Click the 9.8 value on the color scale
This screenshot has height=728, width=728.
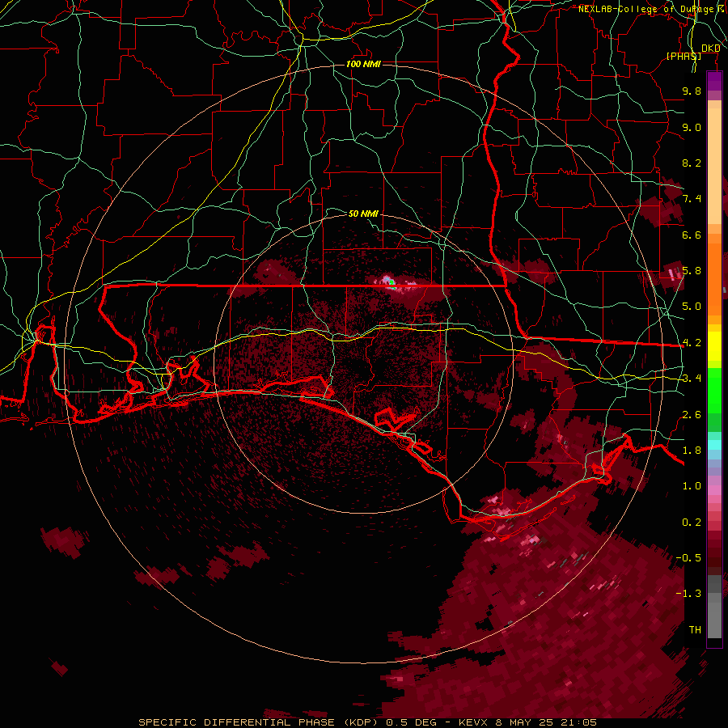tap(692, 91)
